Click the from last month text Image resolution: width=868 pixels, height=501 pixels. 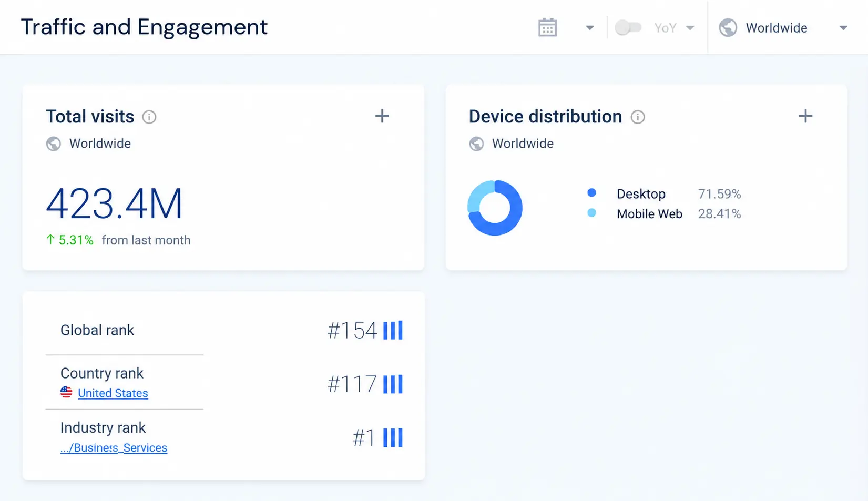(146, 240)
